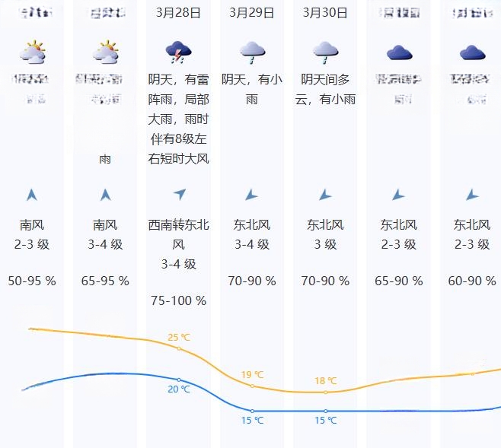501x448 pixels.
Task: Click the 18 ℃ high temperature marker
Action: point(325,392)
